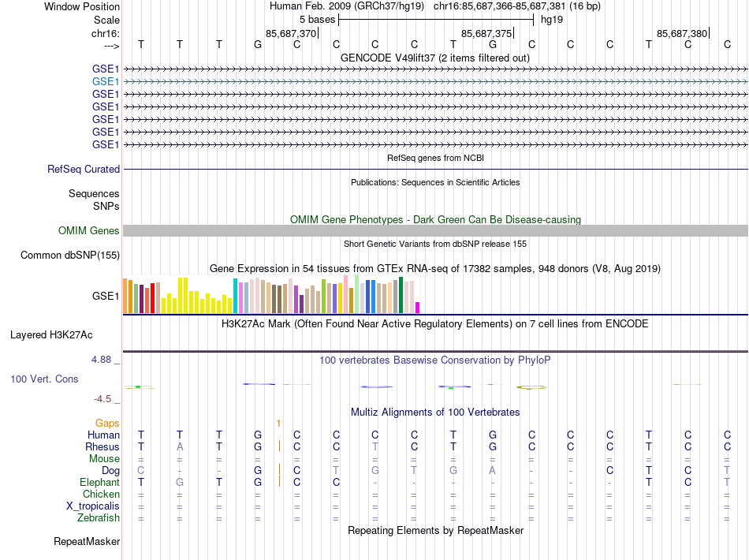Click the 4.88 PhyloP upper limit value
The width and height of the screenshot is (749, 560).
click(101, 360)
